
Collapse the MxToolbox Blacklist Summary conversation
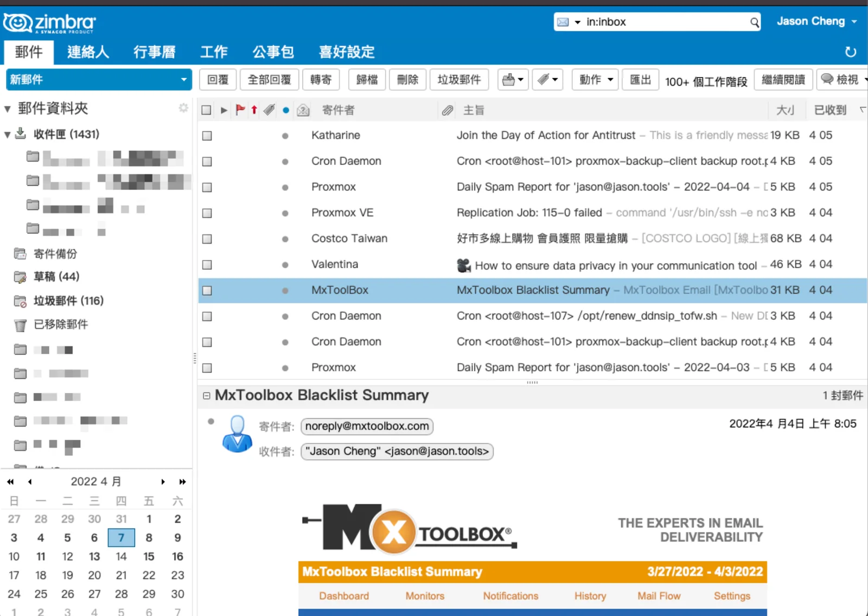click(207, 396)
